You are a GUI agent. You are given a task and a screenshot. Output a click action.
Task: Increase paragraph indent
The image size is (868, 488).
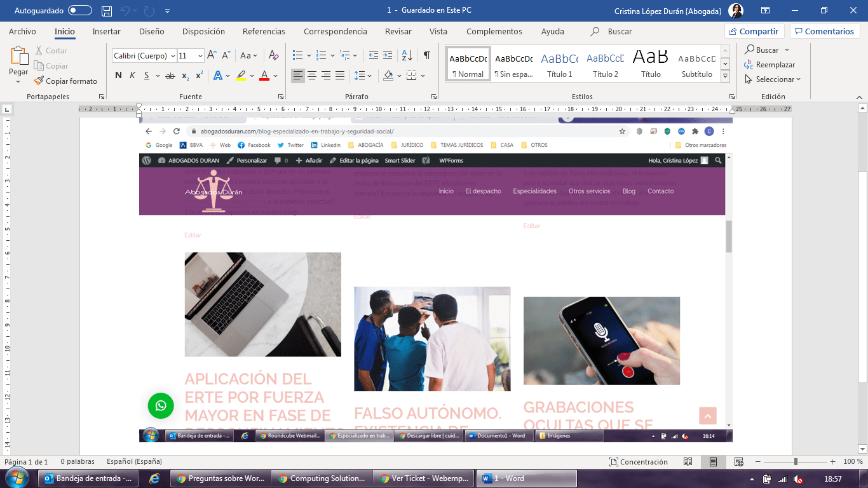(389, 55)
